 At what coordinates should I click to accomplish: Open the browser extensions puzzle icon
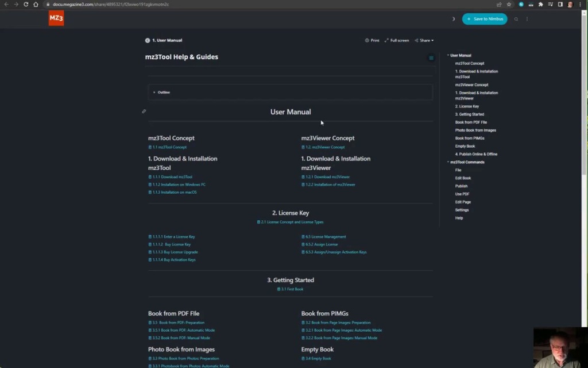click(x=540, y=5)
